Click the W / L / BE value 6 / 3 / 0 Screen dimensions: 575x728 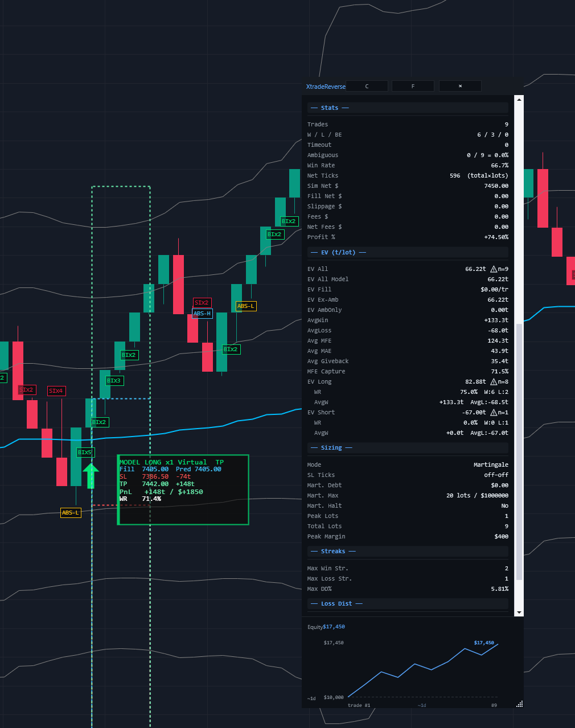coord(492,134)
